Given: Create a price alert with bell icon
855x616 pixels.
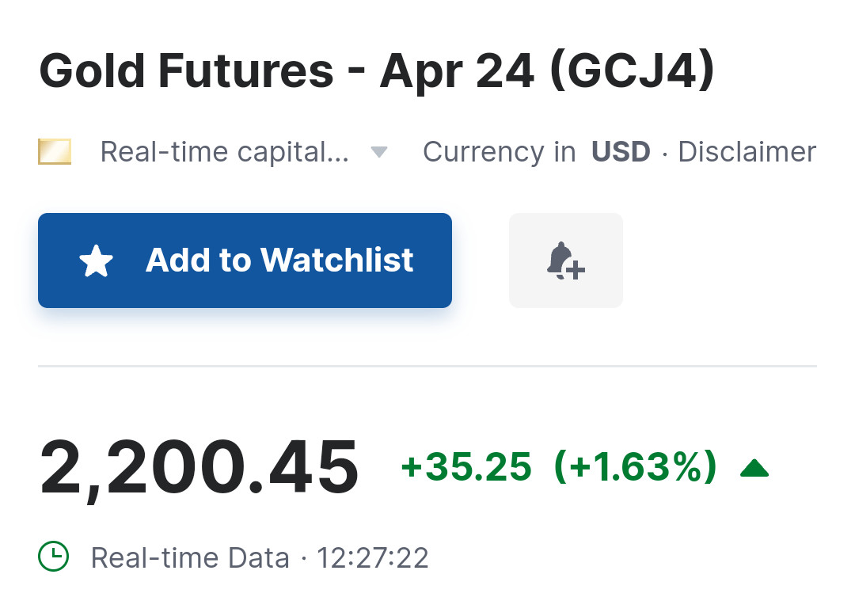Looking at the screenshot, I should [x=565, y=260].
